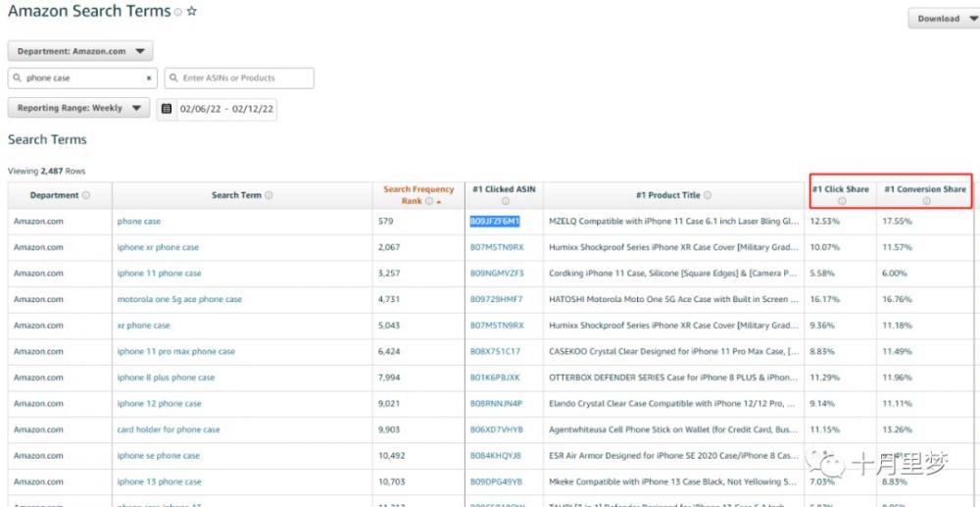The height and width of the screenshot is (507, 980).
Task: Open the 'phone case' search term link
Action: point(139,222)
